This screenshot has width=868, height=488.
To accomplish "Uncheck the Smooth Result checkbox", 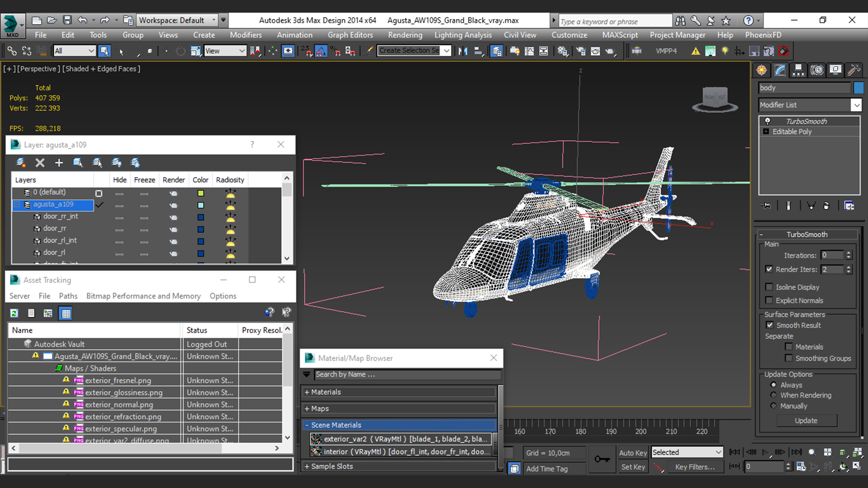I will (x=769, y=325).
